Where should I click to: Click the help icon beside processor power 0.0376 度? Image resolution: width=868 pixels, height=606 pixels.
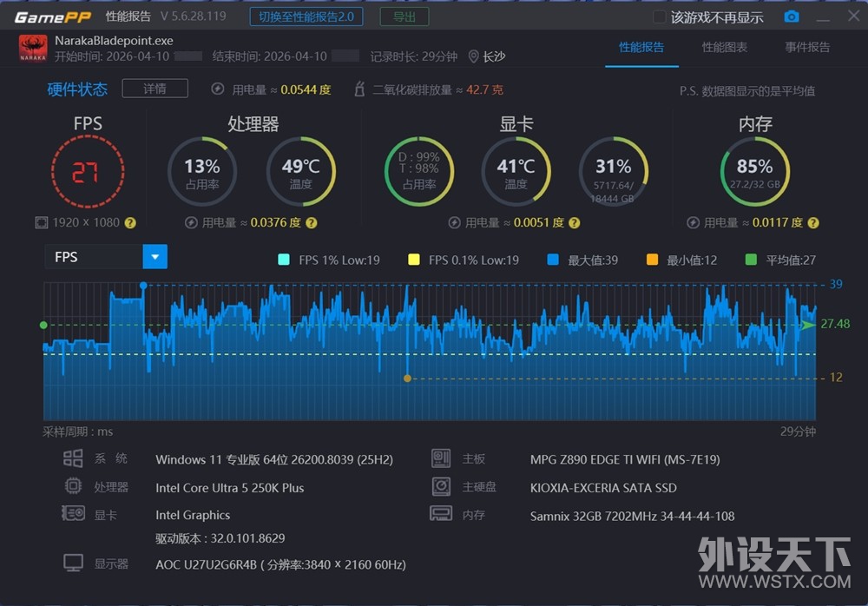[312, 222]
